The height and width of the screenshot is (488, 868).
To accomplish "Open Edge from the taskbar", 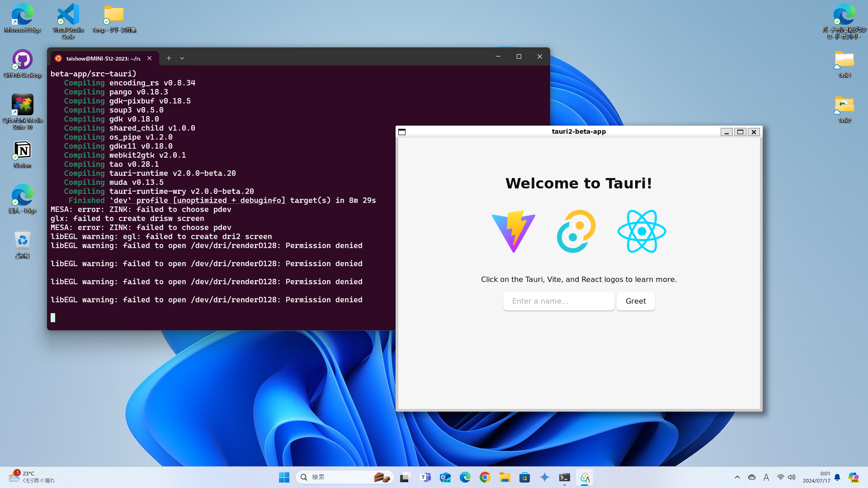I will click(x=465, y=477).
